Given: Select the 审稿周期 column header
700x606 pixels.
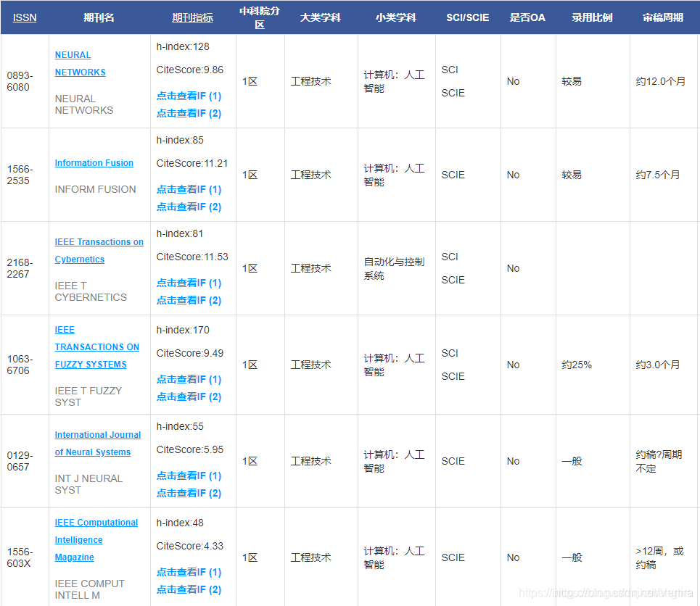Looking at the screenshot, I should [663, 17].
